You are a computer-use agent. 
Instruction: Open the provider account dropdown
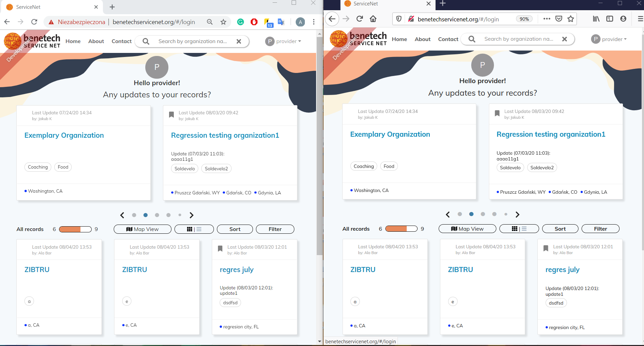pyautogui.click(x=287, y=41)
